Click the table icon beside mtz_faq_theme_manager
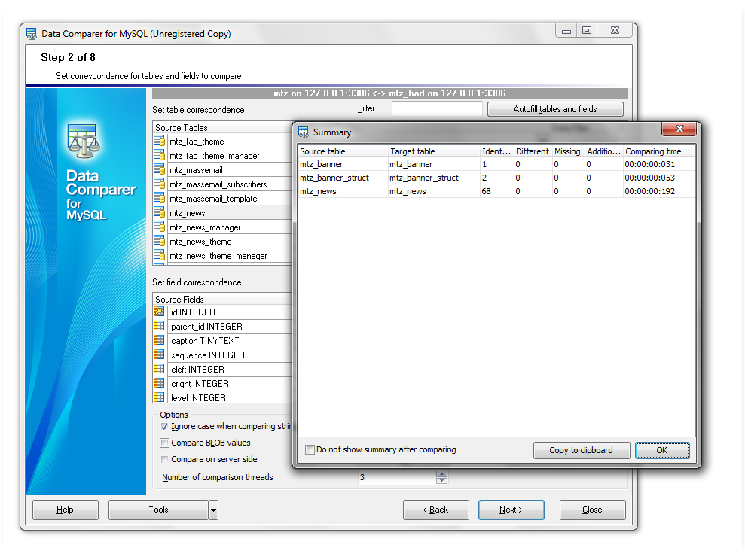The height and width of the screenshot is (560, 745). 159,155
